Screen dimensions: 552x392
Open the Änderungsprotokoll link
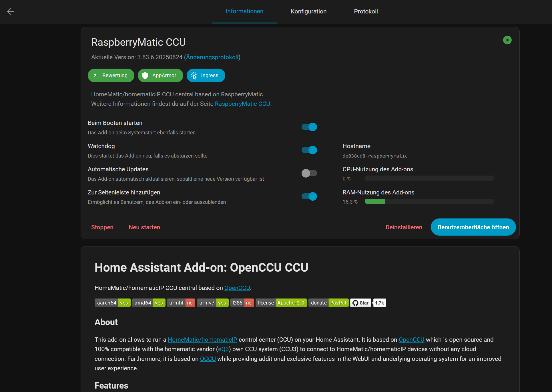click(x=212, y=57)
